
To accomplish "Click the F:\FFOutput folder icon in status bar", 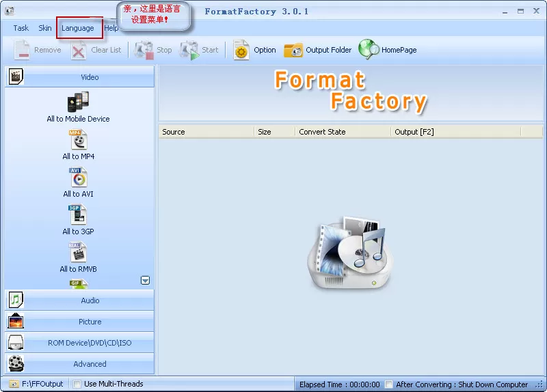I will (x=14, y=384).
